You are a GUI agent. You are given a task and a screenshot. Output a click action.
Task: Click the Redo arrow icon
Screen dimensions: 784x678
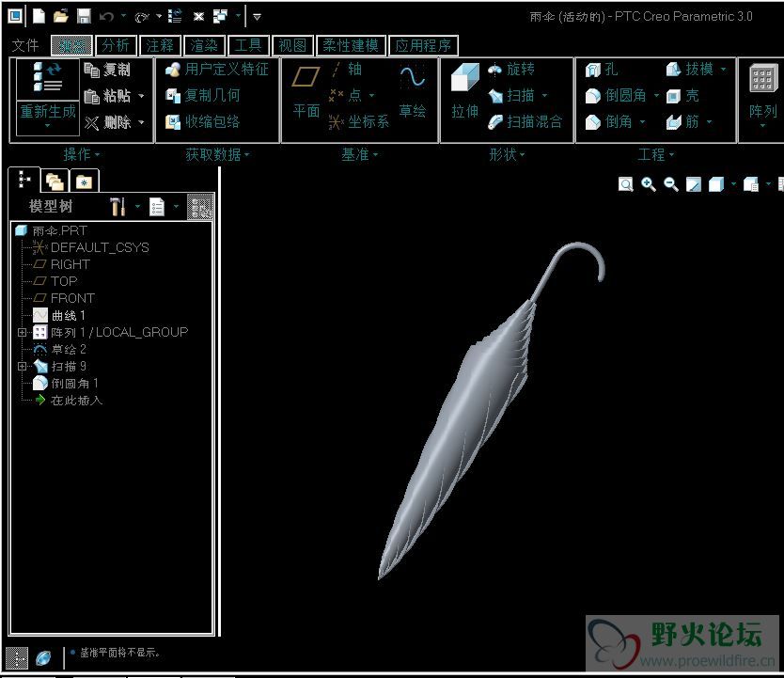click(142, 18)
